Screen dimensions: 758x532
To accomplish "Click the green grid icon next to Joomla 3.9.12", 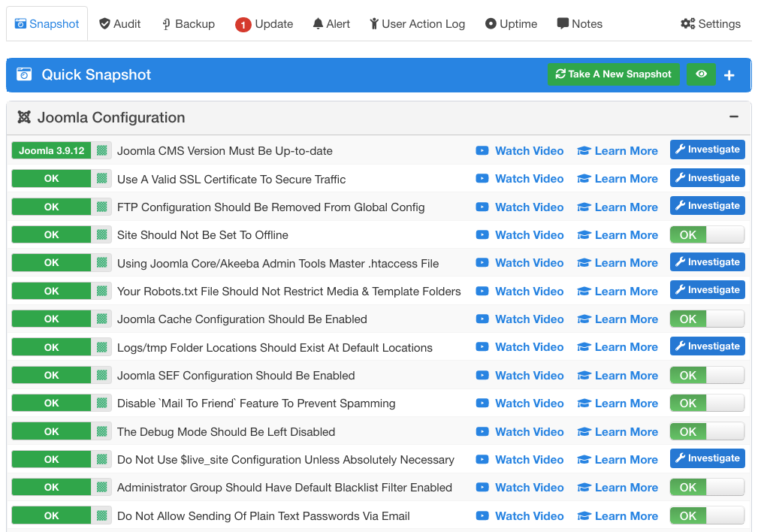I will coord(101,150).
